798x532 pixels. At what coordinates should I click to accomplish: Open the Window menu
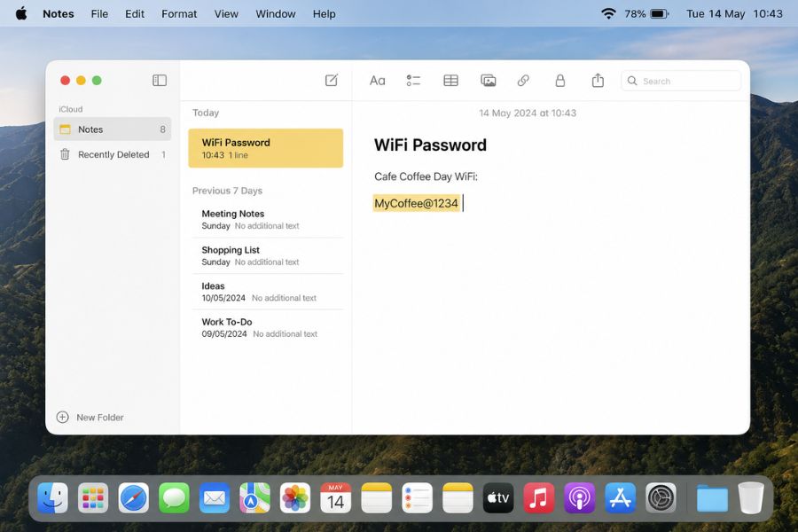(x=276, y=14)
